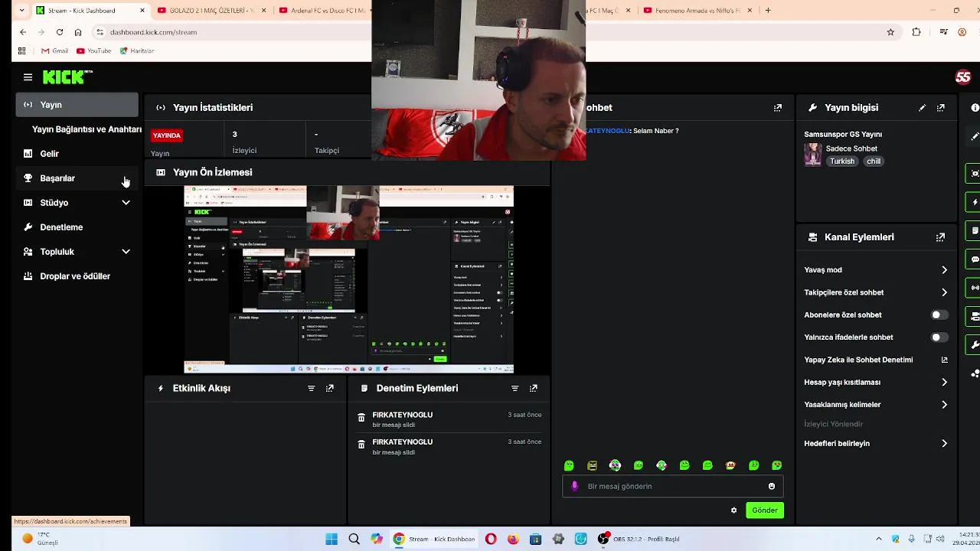Viewport: 980px width, 551px height.
Task: Open the Windows Start button
Action: pos(332,539)
